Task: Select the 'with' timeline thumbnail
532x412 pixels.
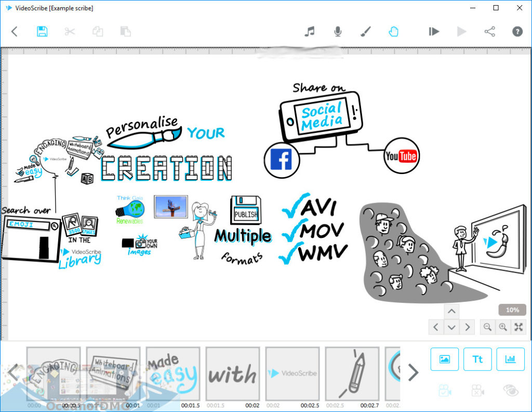Action: pyautogui.click(x=233, y=374)
